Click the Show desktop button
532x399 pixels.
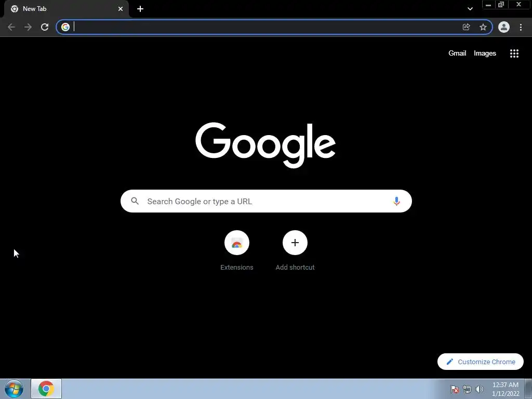(528, 389)
